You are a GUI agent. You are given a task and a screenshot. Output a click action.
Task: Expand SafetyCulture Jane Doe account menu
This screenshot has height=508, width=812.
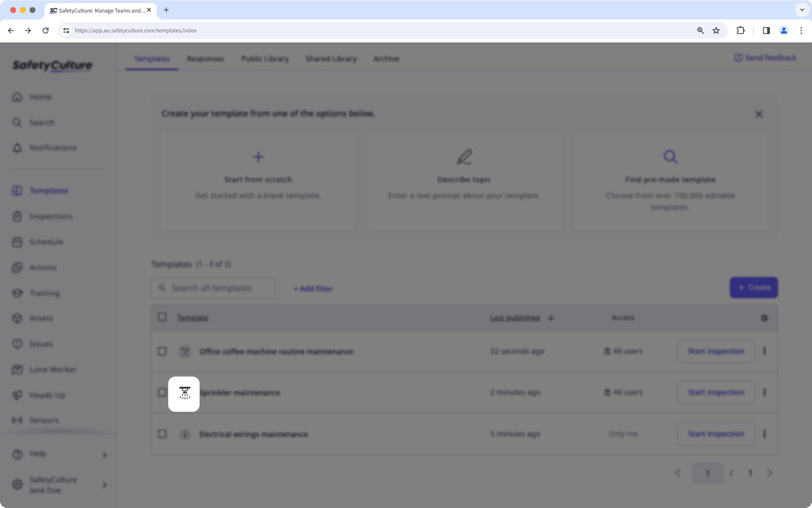pos(104,485)
